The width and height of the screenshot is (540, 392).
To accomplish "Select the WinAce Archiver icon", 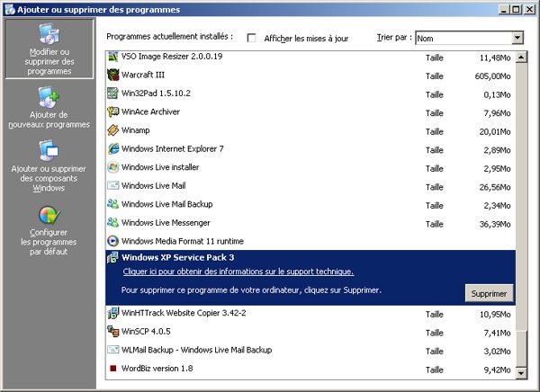I will (112, 111).
